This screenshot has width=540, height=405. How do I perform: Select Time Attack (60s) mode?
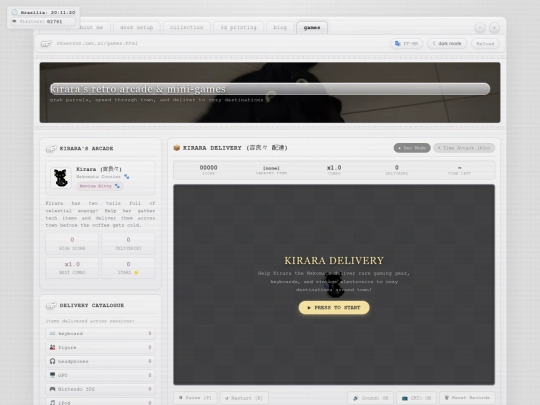point(464,148)
